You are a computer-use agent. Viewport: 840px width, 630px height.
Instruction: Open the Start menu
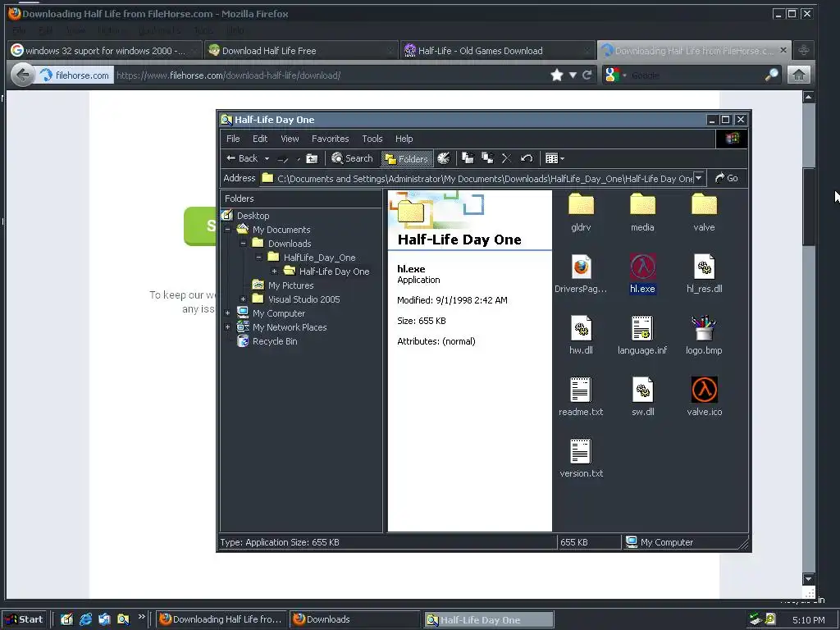point(25,619)
